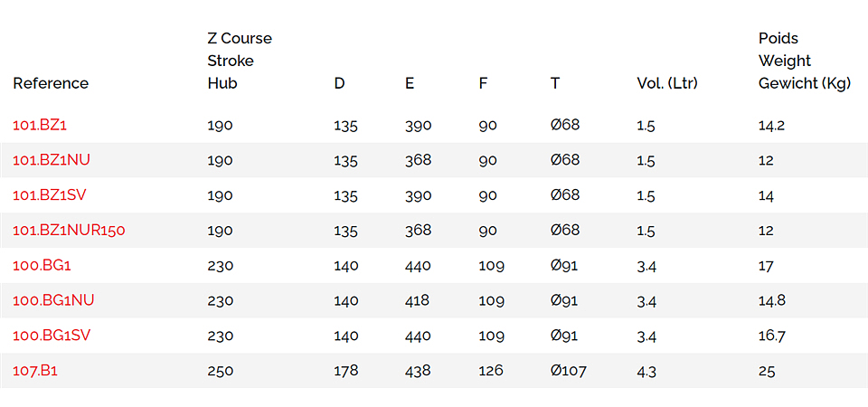This screenshot has width=868, height=407.
Task: Open the 107.B1 reference link
Action: tap(35, 371)
